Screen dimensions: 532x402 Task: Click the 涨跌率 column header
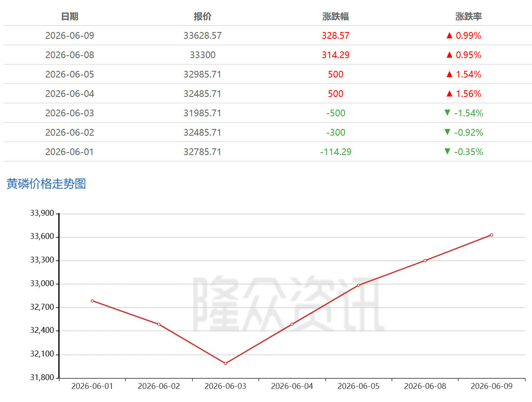coord(468,16)
